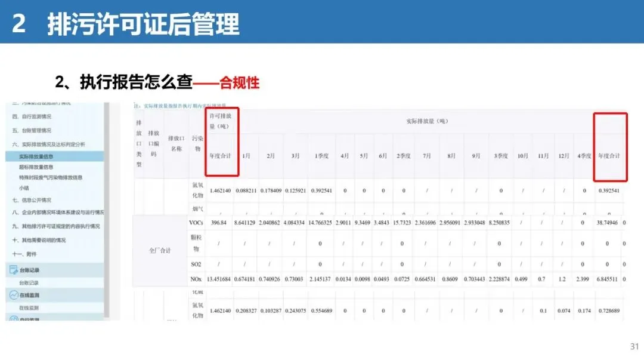Click the bottom row quarter value 0.554689
Image resolution: width=644 pixels, height=363 pixels.
pos(321,311)
